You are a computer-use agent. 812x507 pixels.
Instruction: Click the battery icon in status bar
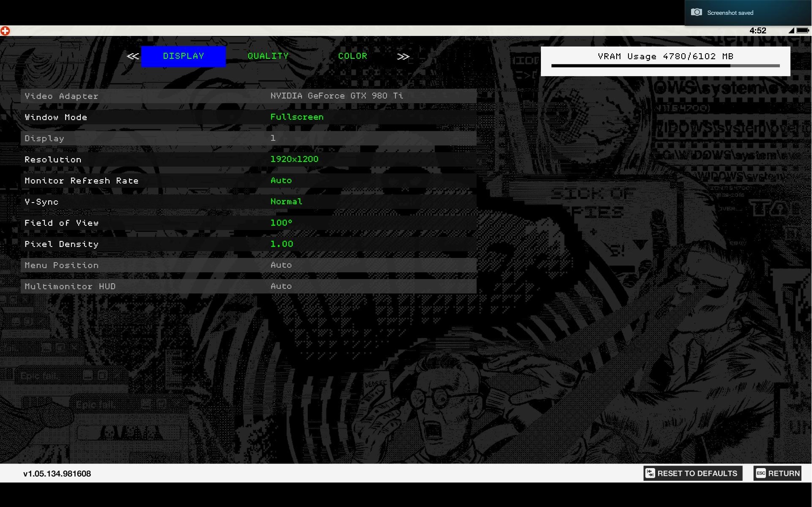pyautogui.click(x=802, y=30)
